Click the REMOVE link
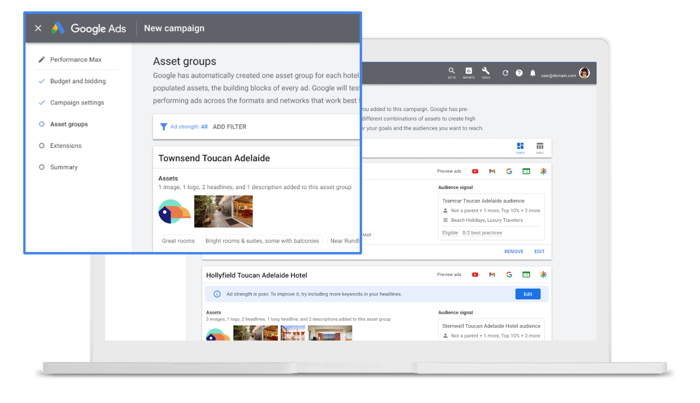 coord(513,252)
